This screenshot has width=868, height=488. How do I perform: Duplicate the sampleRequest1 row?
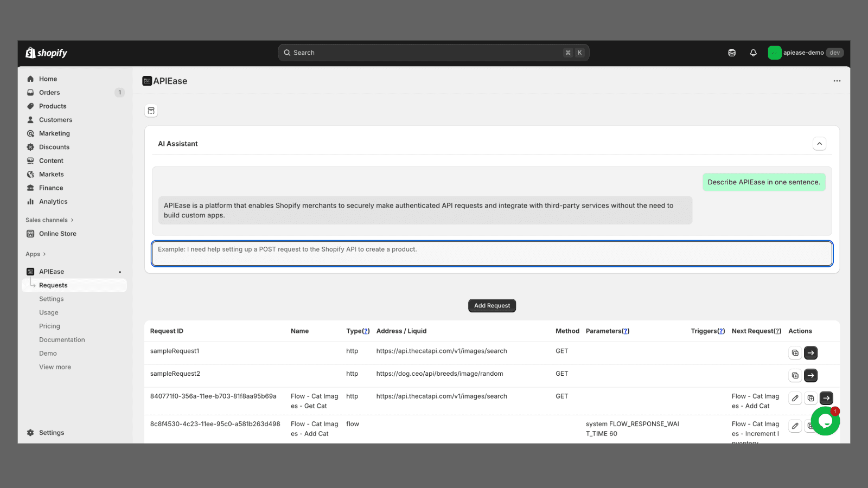[795, 353]
